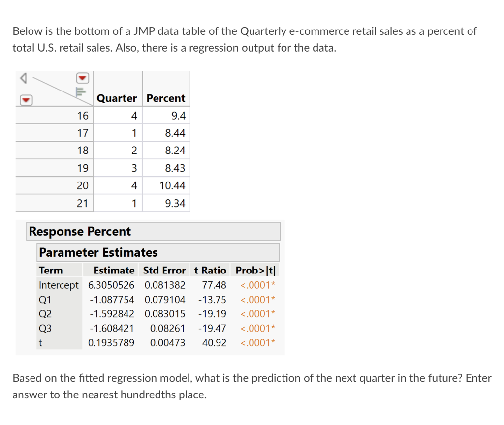This screenshot has width=504, height=425.
Task: Select the Quarter column header
Action: coord(117,98)
